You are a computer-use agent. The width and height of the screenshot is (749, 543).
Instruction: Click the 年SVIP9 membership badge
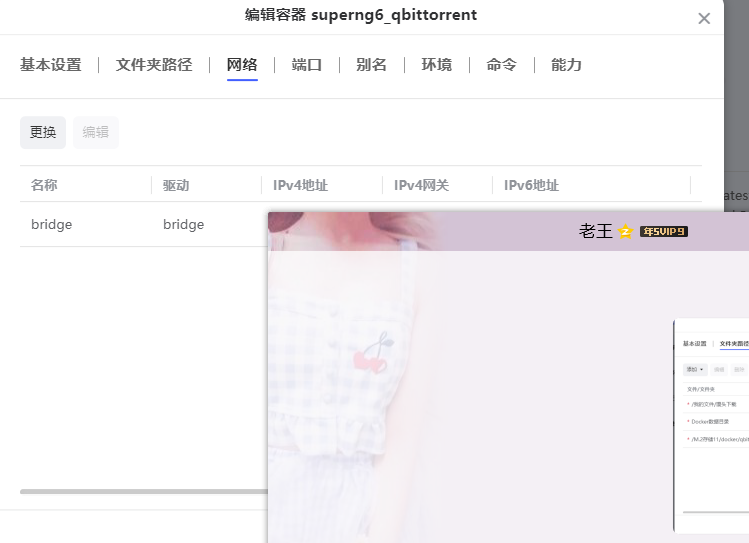click(x=664, y=232)
